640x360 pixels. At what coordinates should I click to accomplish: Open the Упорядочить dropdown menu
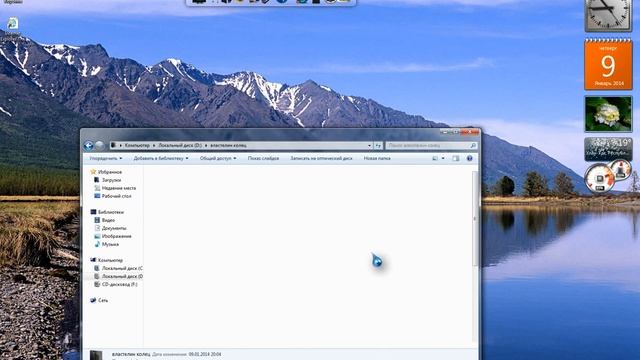pyautogui.click(x=106, y=158)
